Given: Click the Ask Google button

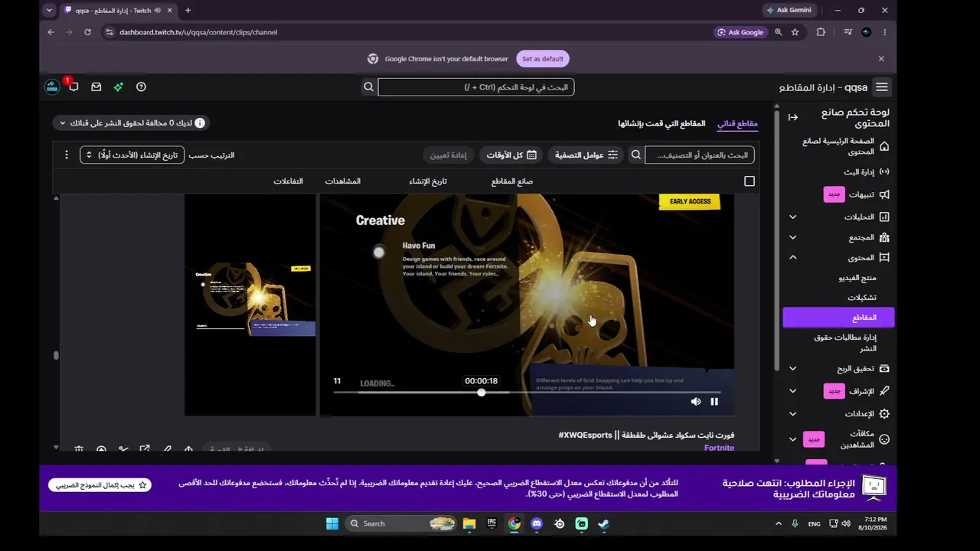Looking at the screenshot, I should click(x=740, y=32).
